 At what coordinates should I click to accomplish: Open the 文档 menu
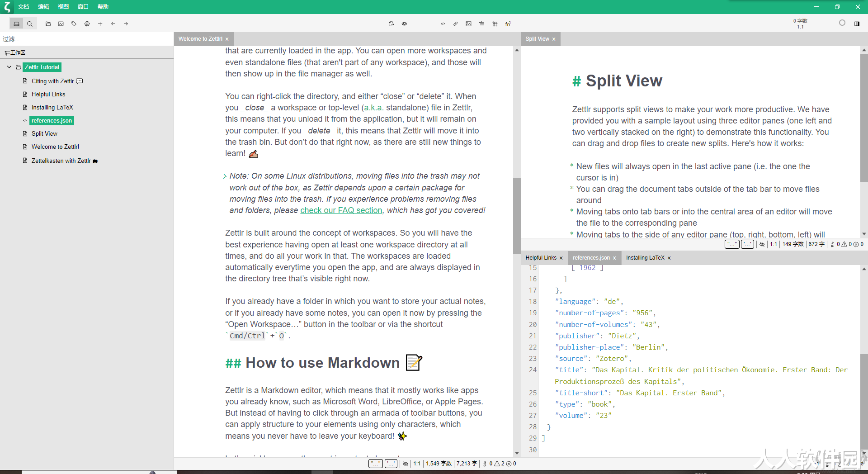(x=24, y=7)
